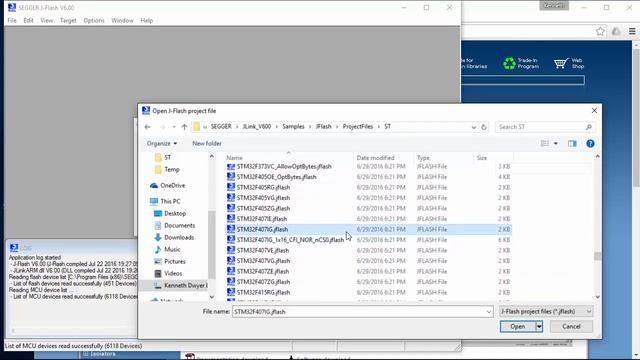Open recent locations dropdown arrow

[174, 127]
